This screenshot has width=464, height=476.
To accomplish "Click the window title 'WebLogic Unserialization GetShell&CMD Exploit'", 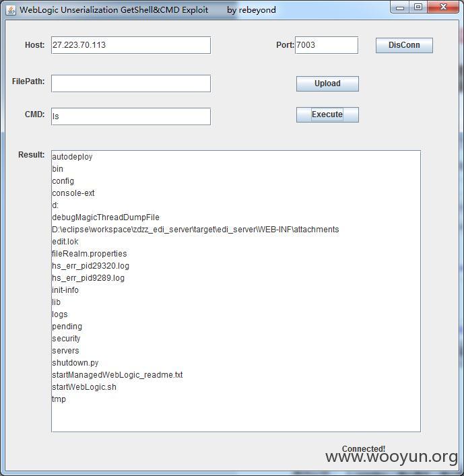I will click(114, 10).
